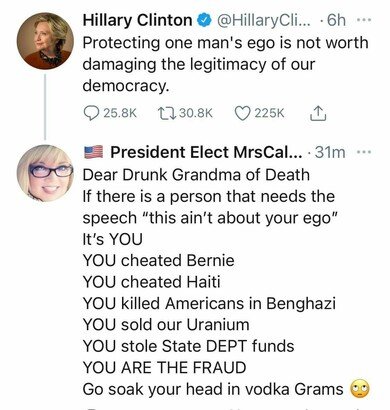Click the eye-roll emoji in the reply
390x410 pixels.
pyautogui.click(x=360, y=389)
